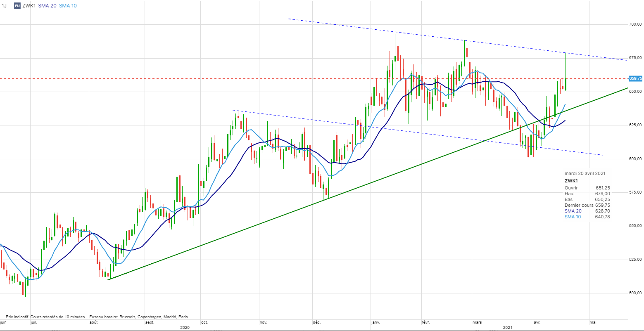Click the 'Dernier cours' row in data box

[587, 205]
